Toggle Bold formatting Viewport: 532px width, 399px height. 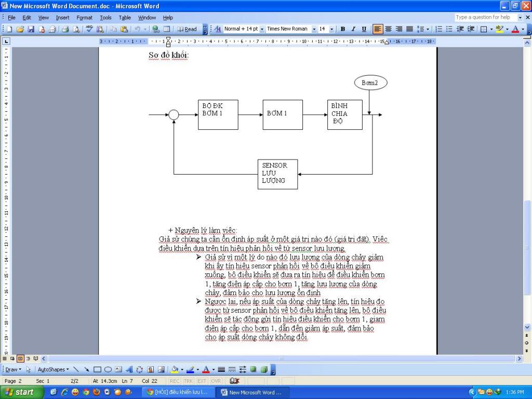tap(343, 29)
